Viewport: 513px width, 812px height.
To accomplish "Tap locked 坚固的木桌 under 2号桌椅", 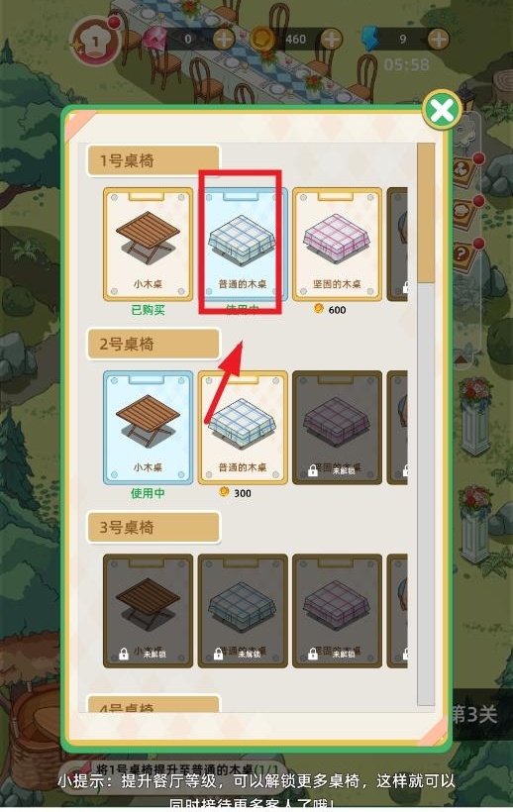I will [337, 428].
